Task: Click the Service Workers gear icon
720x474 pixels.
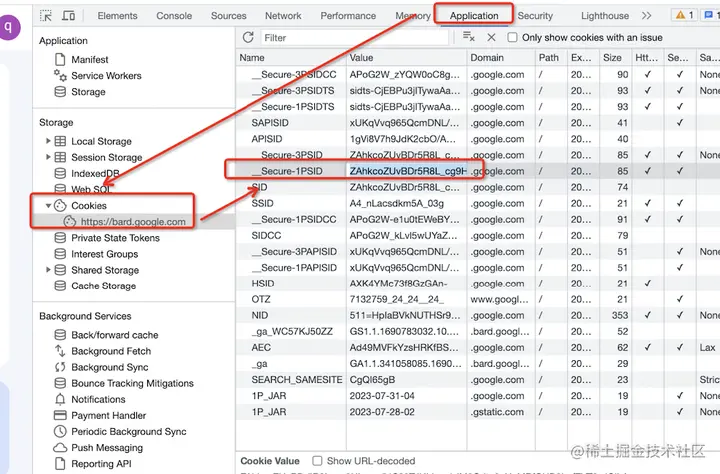Action: pyautogui.click(x=60, y=75)
